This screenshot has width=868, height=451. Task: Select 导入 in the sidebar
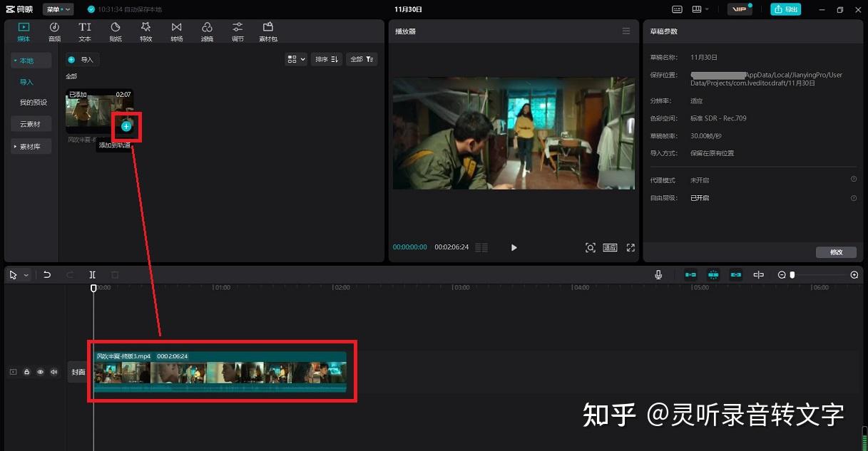(x=26, y=82)
